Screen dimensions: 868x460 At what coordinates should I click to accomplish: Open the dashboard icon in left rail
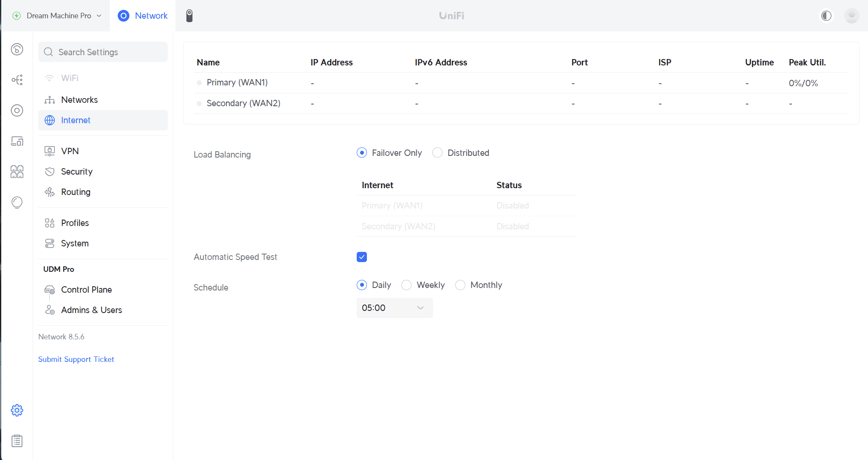coord(17,49)
